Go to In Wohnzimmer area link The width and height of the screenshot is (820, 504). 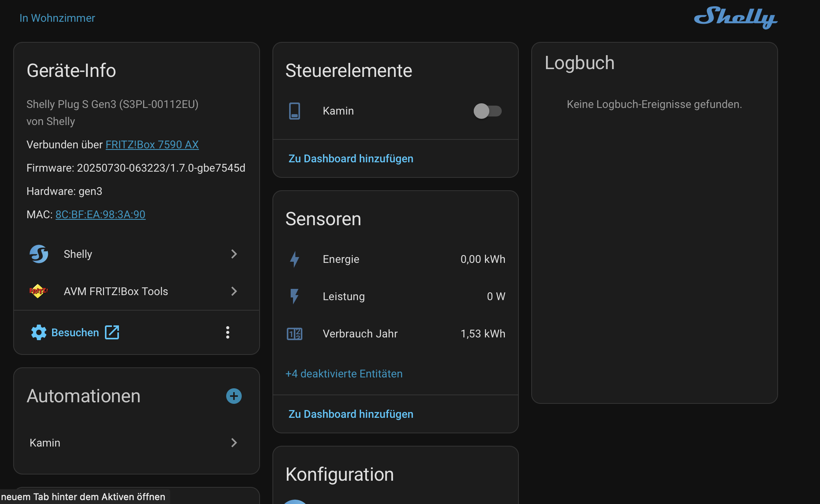pos(57,18)
